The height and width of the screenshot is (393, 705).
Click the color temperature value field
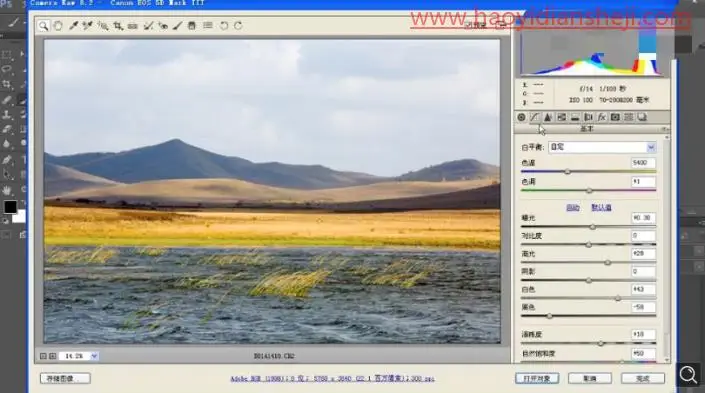click(x=643, y=163)
